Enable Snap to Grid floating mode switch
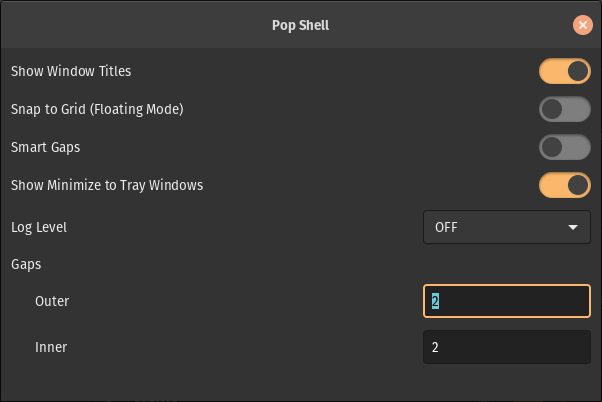The height and width of the screenshot is (402, 602). pos(565,110)
